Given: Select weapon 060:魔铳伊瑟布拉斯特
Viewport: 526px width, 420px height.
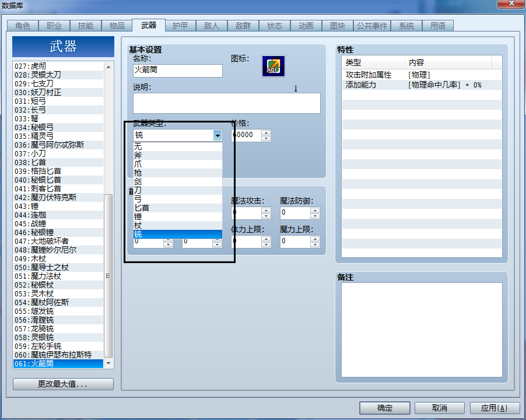Looking at the screenshot, I should (x=58, y=355).
